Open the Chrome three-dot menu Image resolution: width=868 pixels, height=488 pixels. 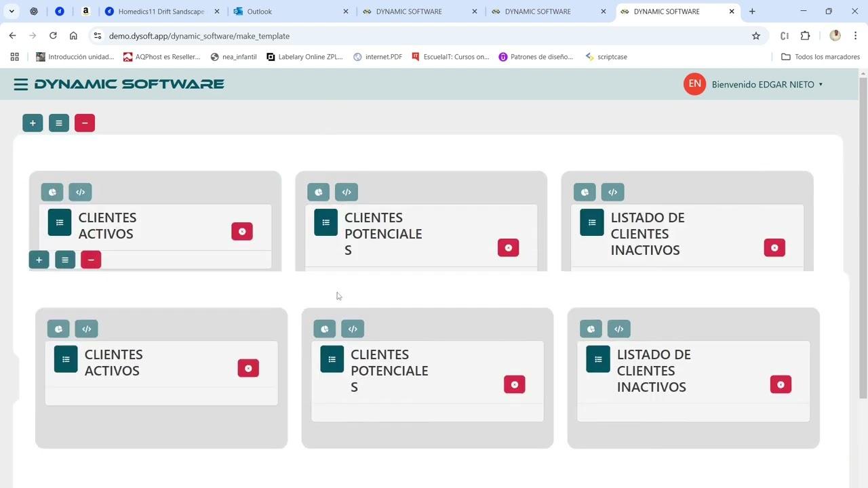click(x=856, y=36)
